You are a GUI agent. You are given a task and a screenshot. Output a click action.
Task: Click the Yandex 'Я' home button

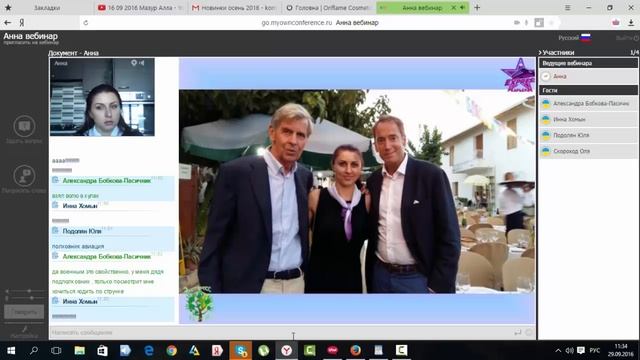(22, 23)
